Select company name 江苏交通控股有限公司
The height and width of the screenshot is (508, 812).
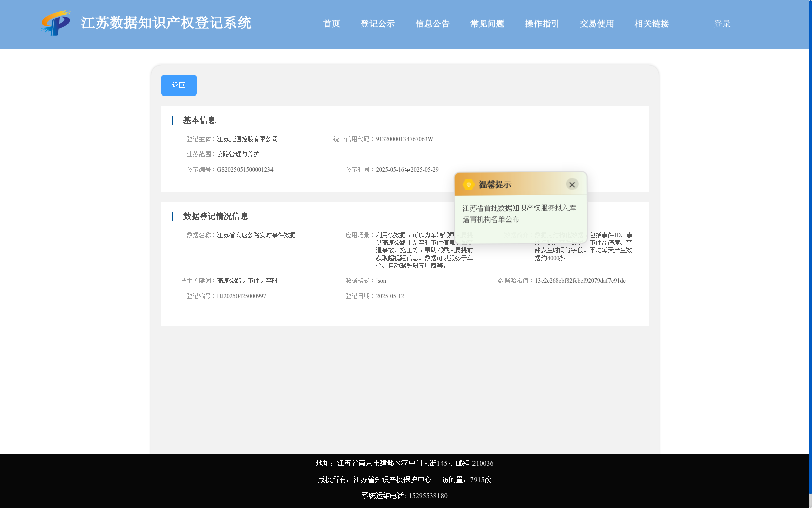point(247,139)
